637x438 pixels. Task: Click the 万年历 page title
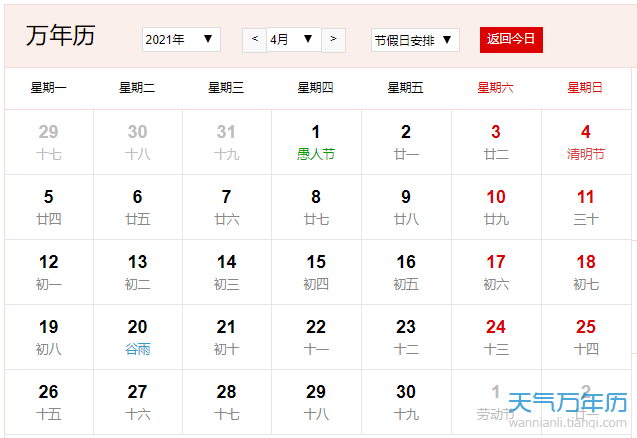[x=61, y=36]
